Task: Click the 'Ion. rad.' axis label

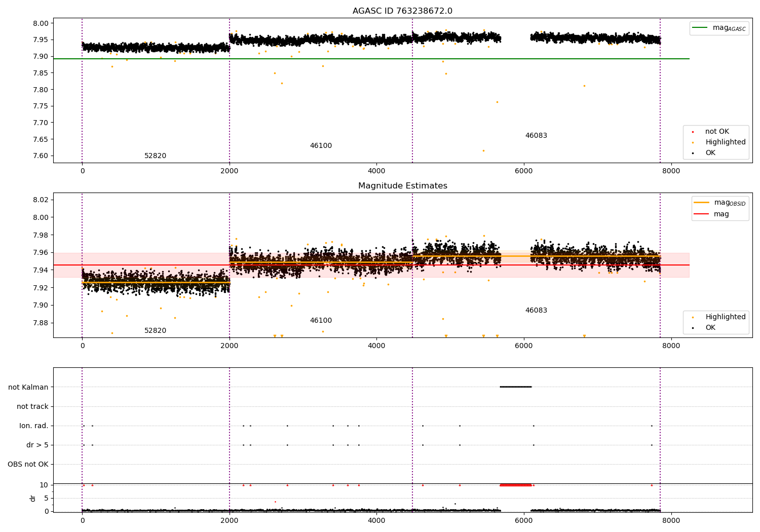Action: tap(34, 426)
